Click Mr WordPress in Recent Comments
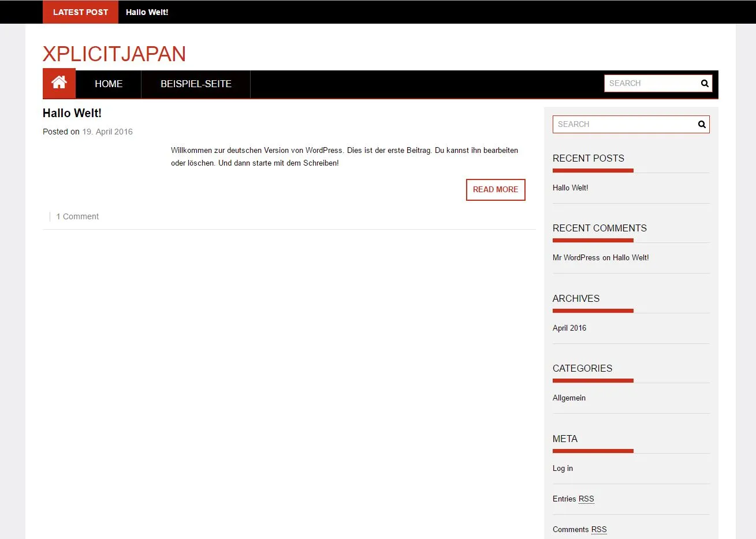Image resolution: width=756 pixels, height=539 pixels. [x=576, y=257]
